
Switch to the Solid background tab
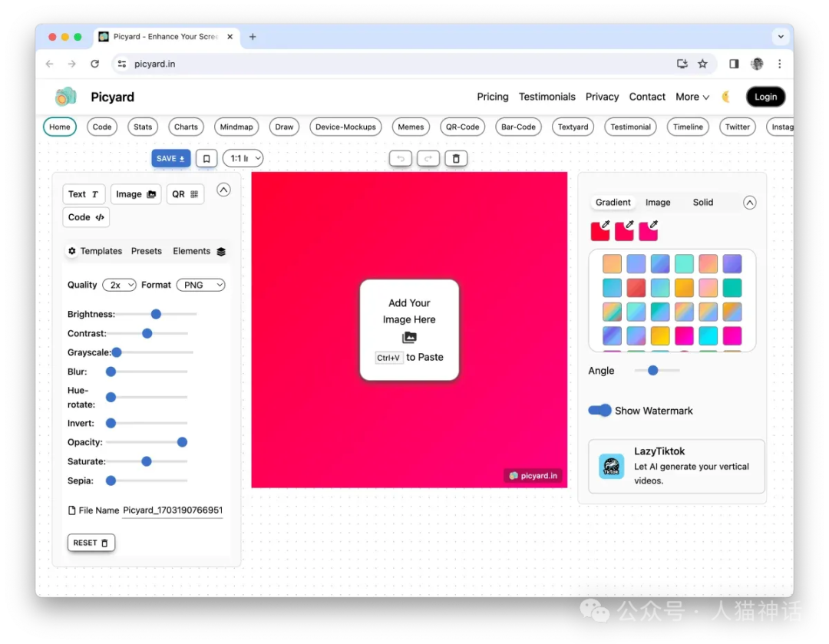pos(702,203)
